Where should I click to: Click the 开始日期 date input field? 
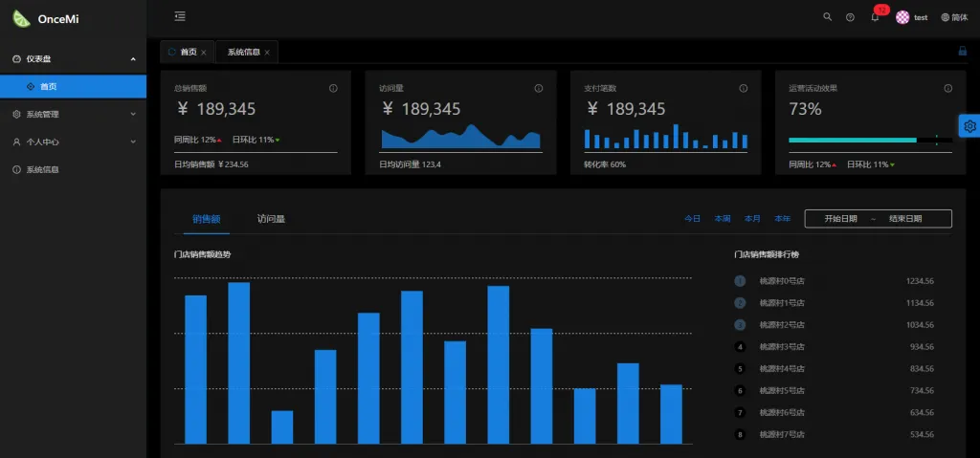[840, 219]
